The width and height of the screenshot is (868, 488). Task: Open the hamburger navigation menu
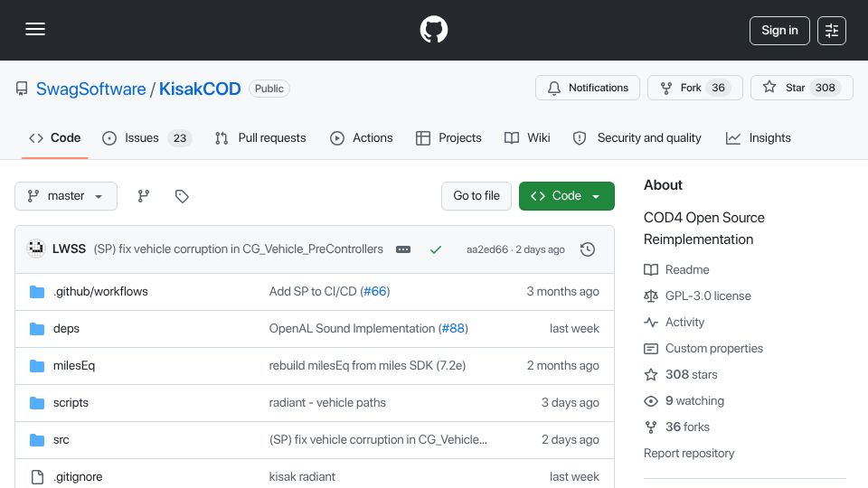pos(35,29)
